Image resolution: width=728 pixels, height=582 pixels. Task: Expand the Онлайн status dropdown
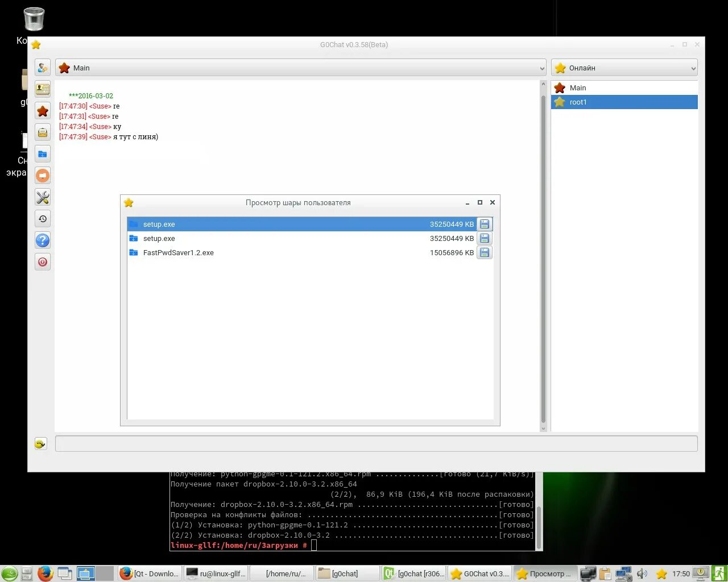pyautogui.click(x=624, y=68)
